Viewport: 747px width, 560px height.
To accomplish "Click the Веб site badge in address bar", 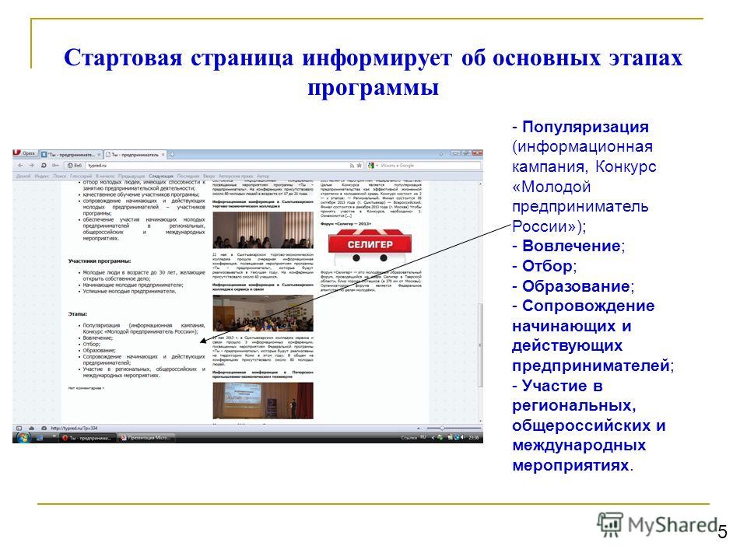I will (x=75, y=166).
